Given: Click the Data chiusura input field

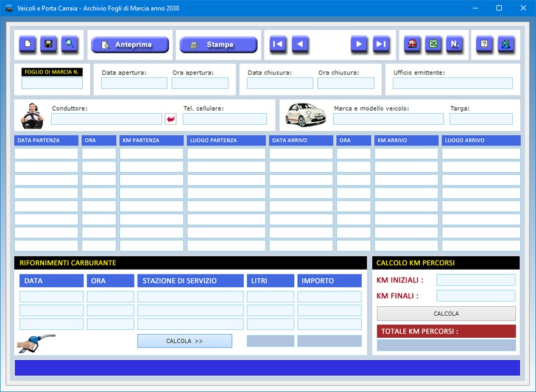Looking at the screenshot, I should (x=280, y=83).
